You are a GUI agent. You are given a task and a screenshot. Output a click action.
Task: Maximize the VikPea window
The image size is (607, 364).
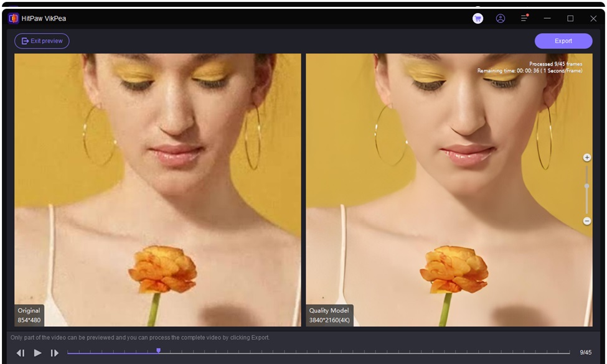pos(570,19)
